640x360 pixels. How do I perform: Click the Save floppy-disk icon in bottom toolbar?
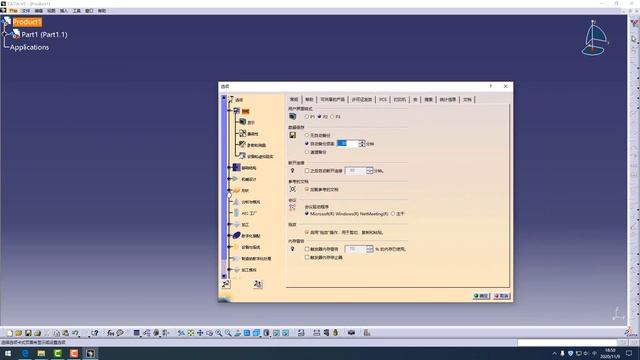28,333
